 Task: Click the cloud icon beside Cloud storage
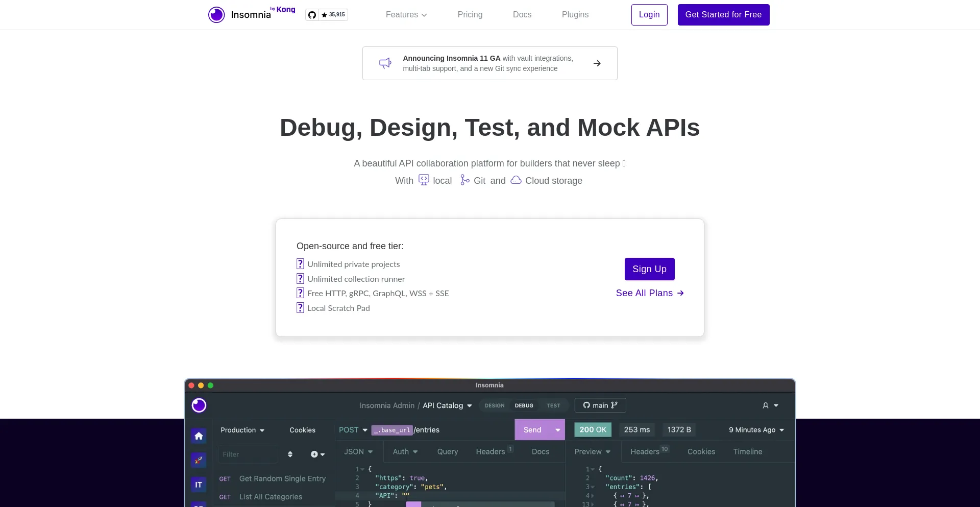coord(516,180)
